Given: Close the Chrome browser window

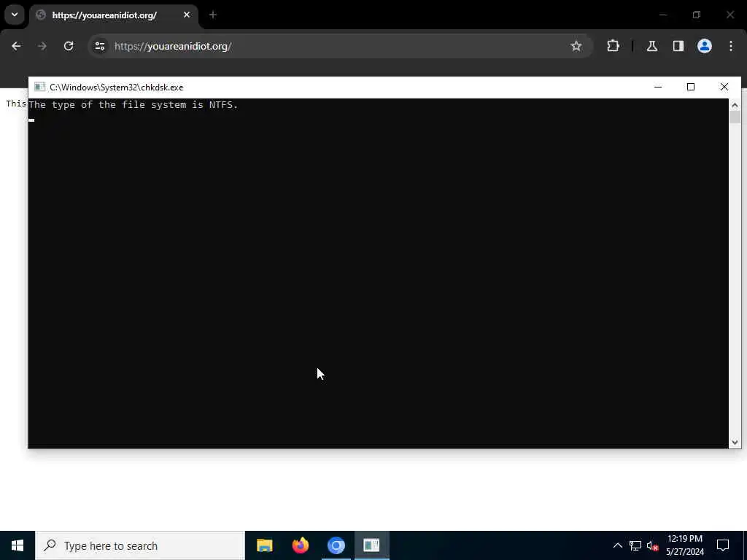Looking at the screenshot, I should coord(729,15).
